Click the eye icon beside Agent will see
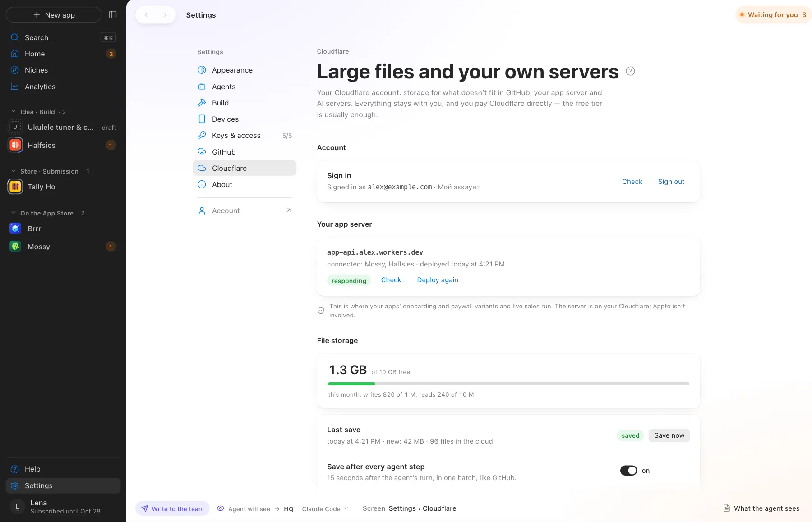 coord(221,508)
